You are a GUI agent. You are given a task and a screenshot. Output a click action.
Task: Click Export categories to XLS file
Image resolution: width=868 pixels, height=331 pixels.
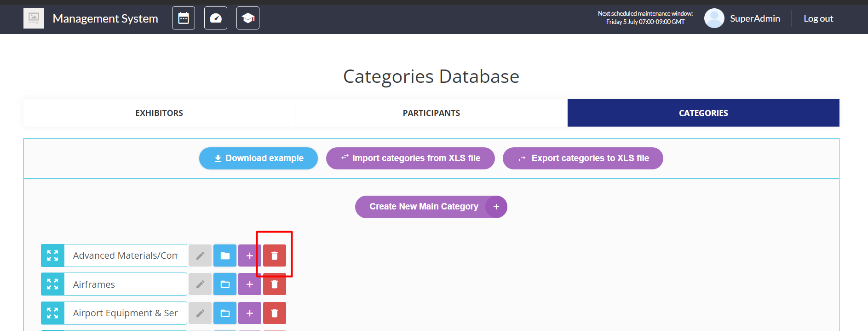583,158
